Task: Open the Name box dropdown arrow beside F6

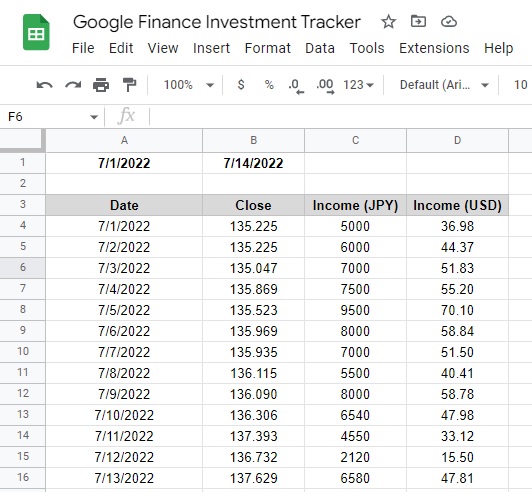Action: tap(94, 117)
